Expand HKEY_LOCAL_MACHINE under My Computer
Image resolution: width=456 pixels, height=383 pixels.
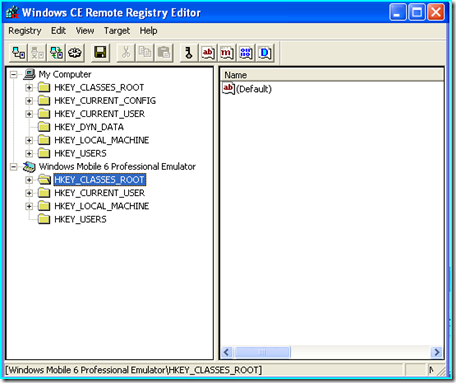click(x=29, y=140)
